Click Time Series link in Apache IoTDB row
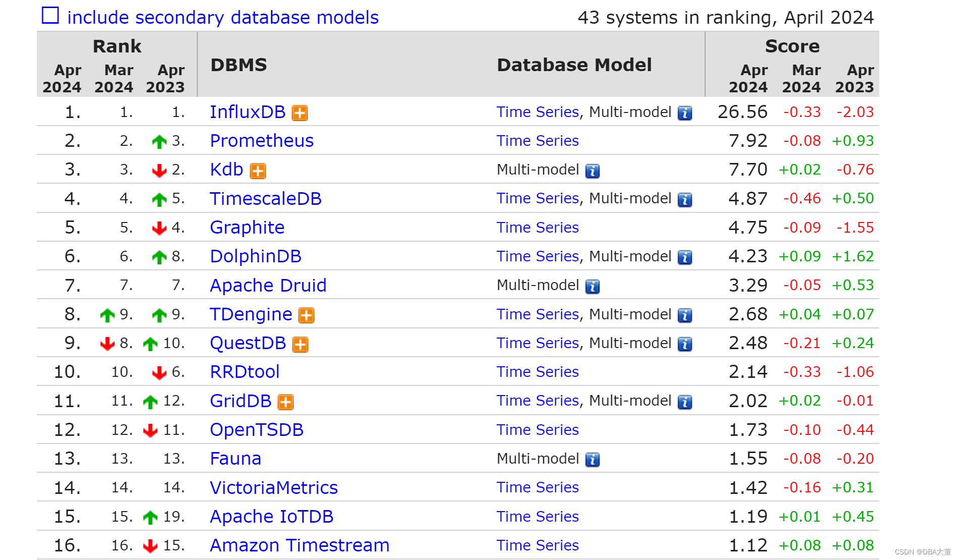959x560 pixels. [538, 517]
